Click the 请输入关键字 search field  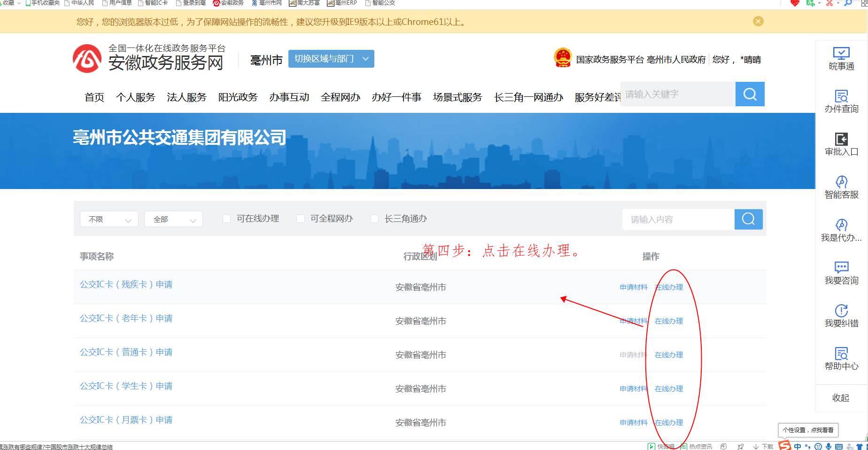point(678,94)
